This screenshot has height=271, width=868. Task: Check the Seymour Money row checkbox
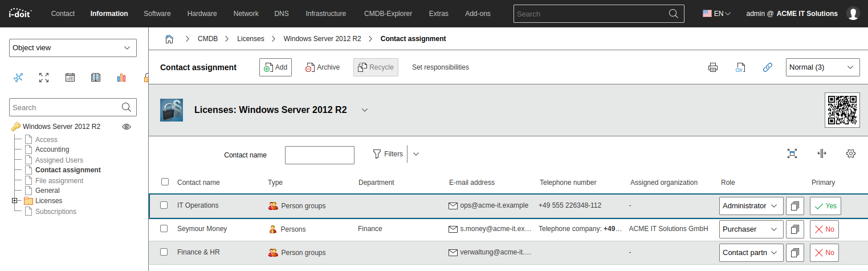(164, 229)
